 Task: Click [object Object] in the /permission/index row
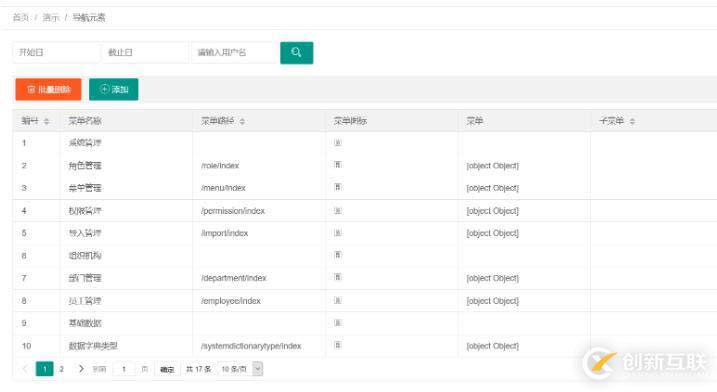coord(492,210)
